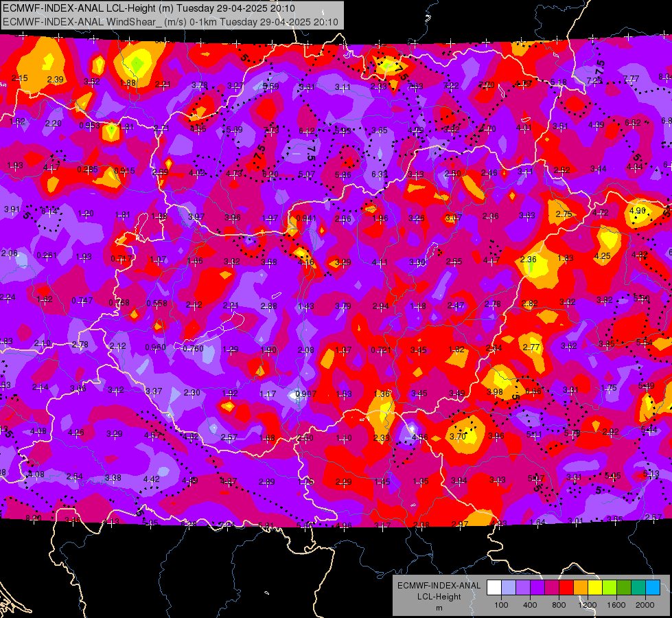Click the wind shear value 4.25
672x618 pixels.
603,256
